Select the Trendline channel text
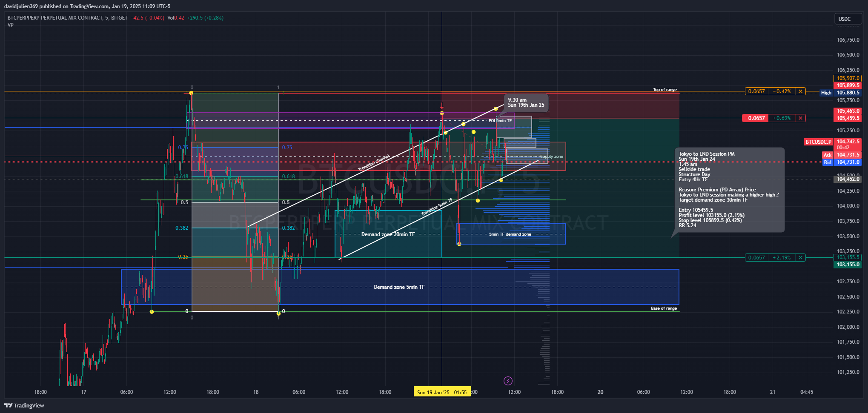This screenshot has height=413, width=868. pyautogui.click(x=374, y=163)
